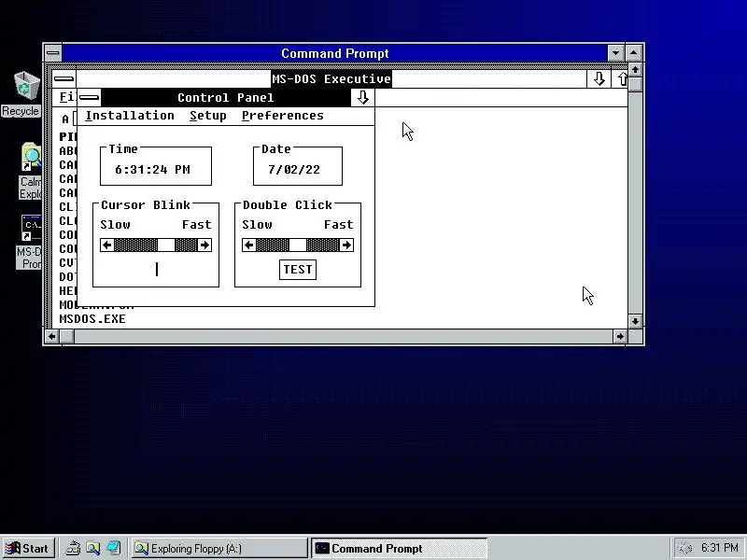Select drive A in MS-DOS Executive
The height and width of the screenshot is (560, 747).
coord(65,119)
